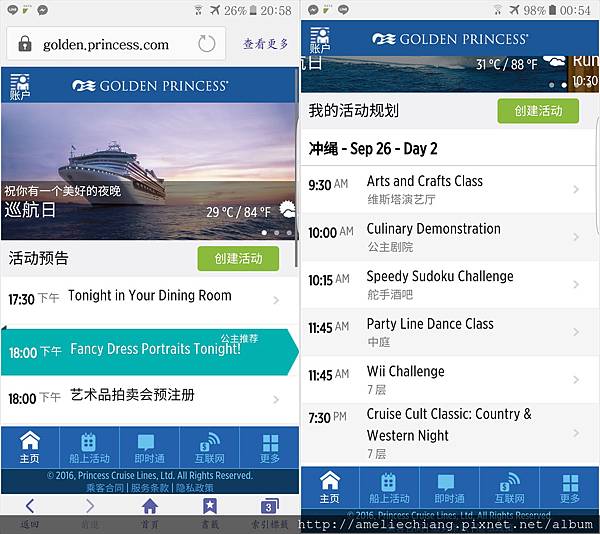Open the Golden Princess logo in left screen
Screen dimensions: 600x534
coord(150,86)
